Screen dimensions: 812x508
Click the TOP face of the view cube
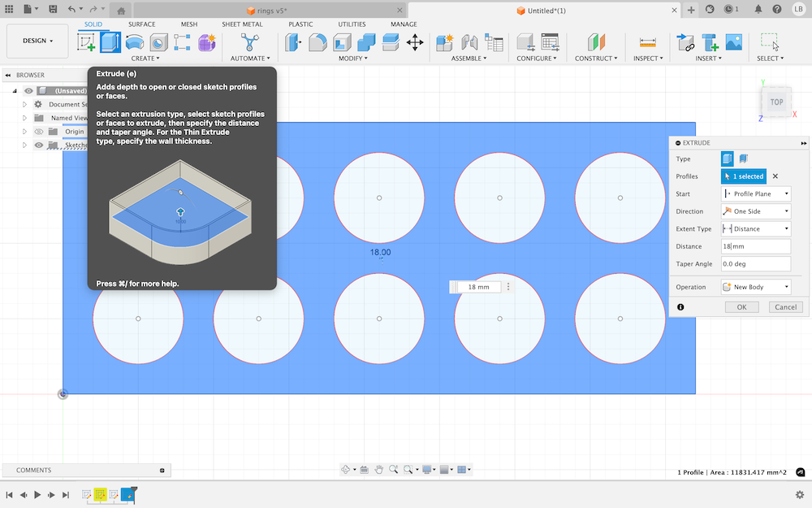coord(776,102)
